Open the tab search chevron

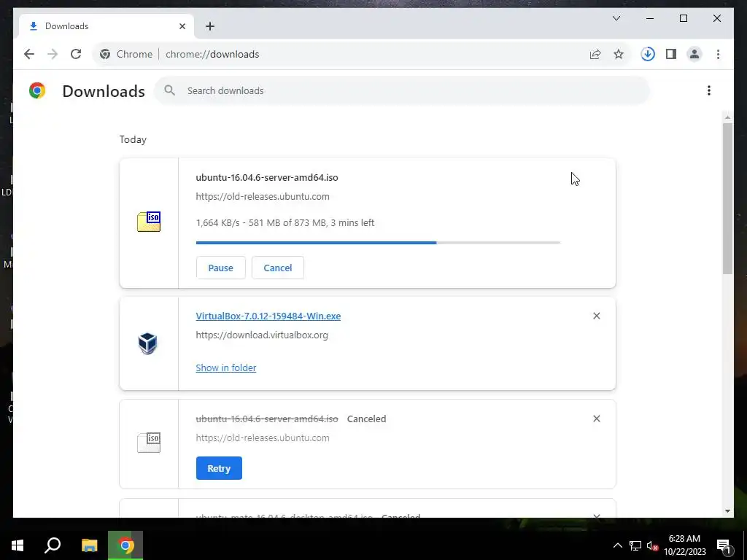(x=616, y=18)
